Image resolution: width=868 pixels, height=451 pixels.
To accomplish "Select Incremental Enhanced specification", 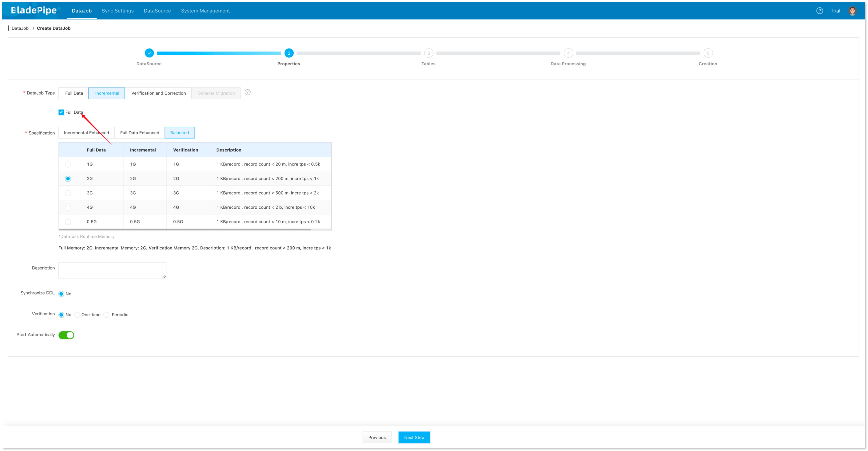I will coord(86,133).
